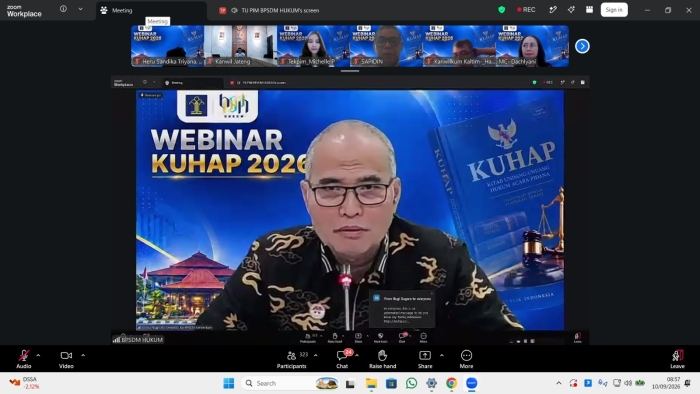This screenshot has height=394, width=700.
Task: Click the Leave meeting button
Action: [x=677, y=359]
